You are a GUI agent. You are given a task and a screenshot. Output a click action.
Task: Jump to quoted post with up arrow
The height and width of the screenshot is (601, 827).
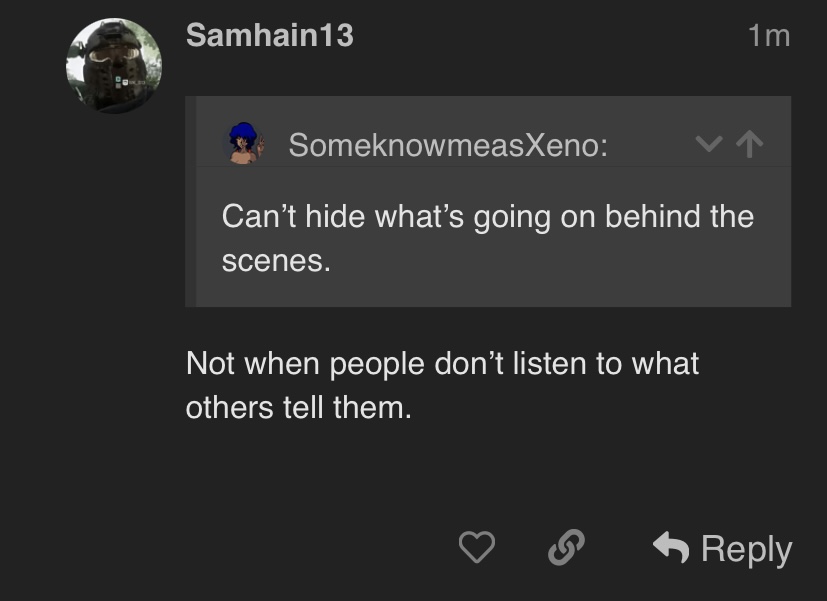point(749,145)
